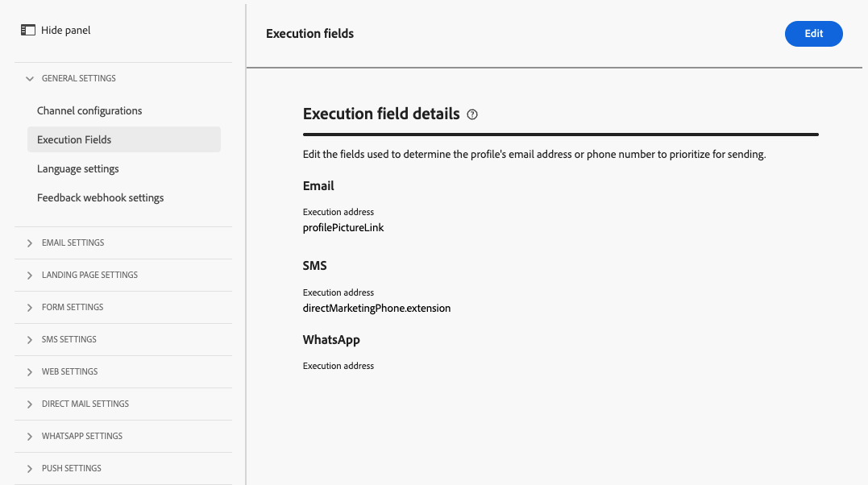This screenshot has width=868, height=485.
Task: Click the WhatsApp section heading
Action: pos(330,340)
